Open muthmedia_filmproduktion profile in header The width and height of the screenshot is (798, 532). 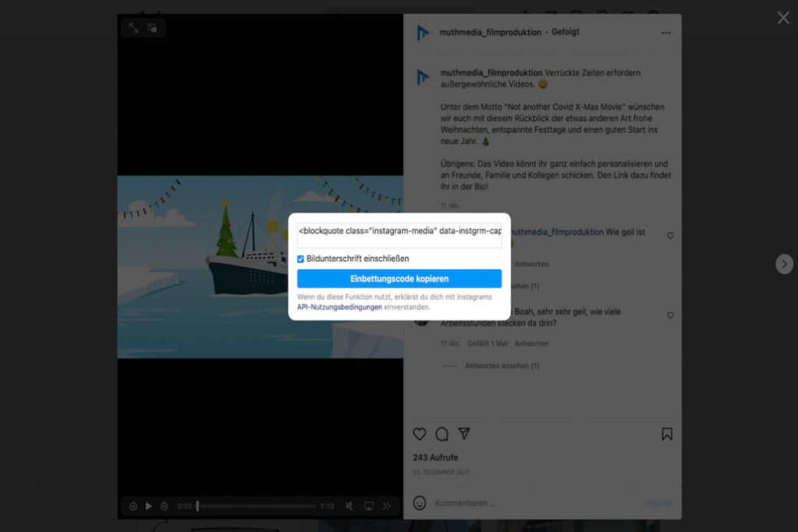point(490,33)
